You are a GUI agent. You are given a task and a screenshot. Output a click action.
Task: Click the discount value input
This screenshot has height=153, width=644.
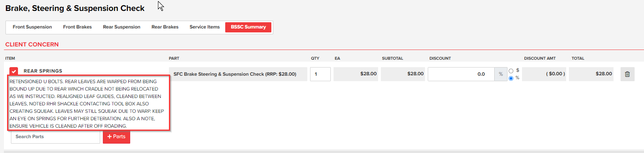(461, 74)
